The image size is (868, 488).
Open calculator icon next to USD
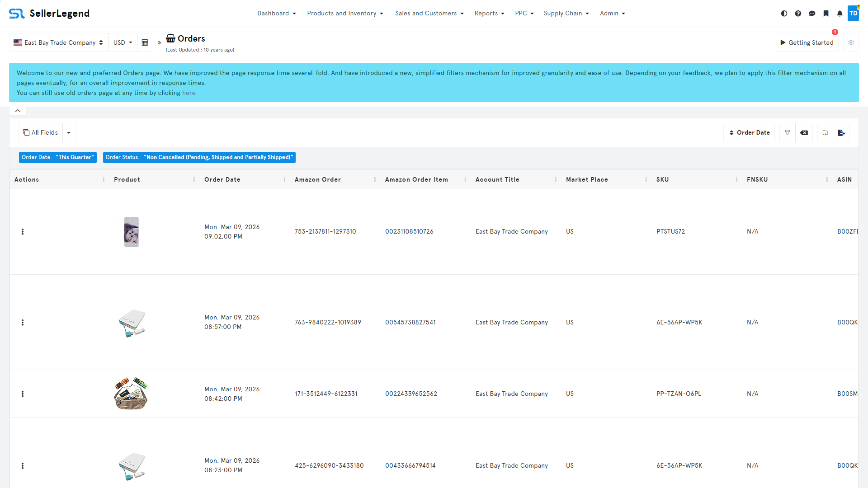point(145,42)
